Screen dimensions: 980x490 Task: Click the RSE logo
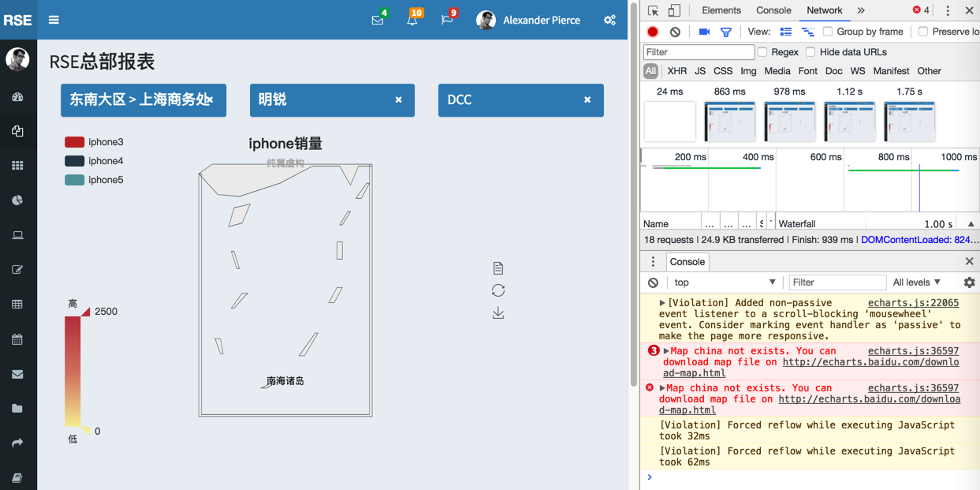click(x=18, y=20)
